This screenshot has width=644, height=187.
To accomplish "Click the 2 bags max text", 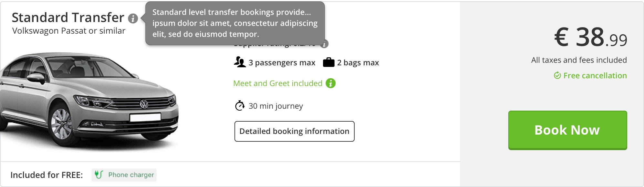I will tap(358, 62).
